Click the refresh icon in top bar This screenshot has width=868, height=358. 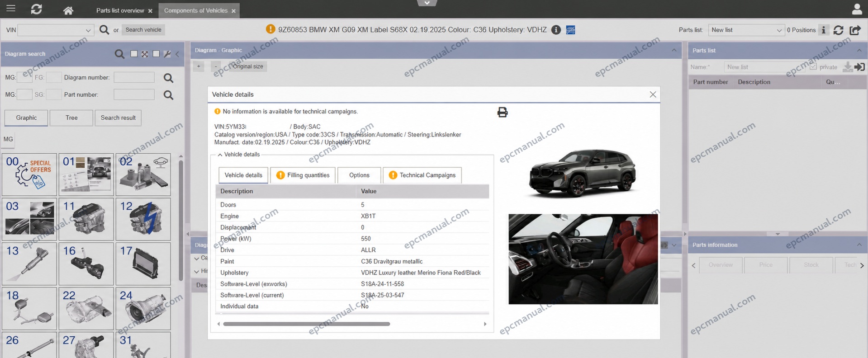37,9
